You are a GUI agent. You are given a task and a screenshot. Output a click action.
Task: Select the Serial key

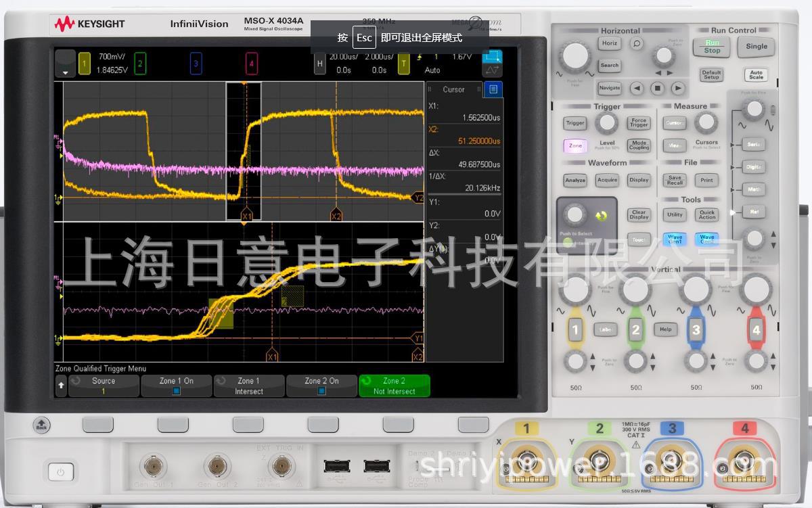click(754, 144)
